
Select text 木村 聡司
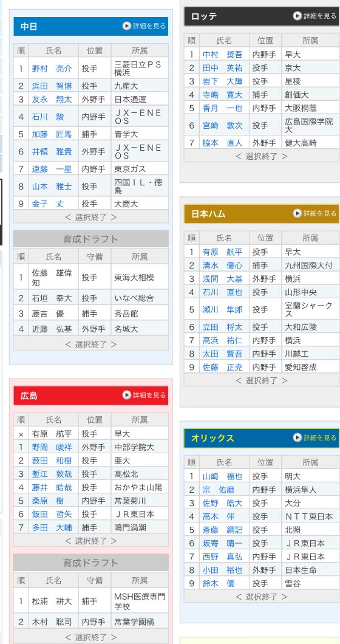[x=52, y=622]
